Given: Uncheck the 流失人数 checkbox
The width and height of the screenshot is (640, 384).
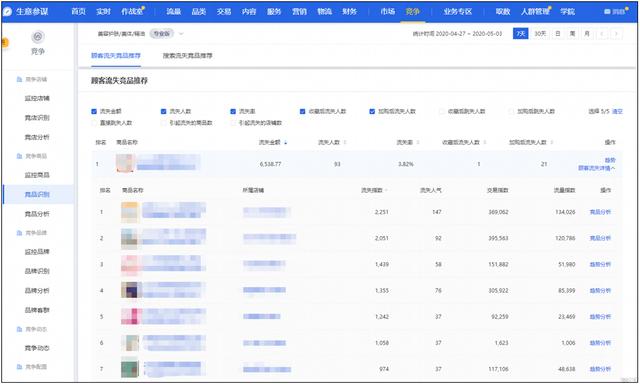Looking at the screenshot, I should [164, 111].
